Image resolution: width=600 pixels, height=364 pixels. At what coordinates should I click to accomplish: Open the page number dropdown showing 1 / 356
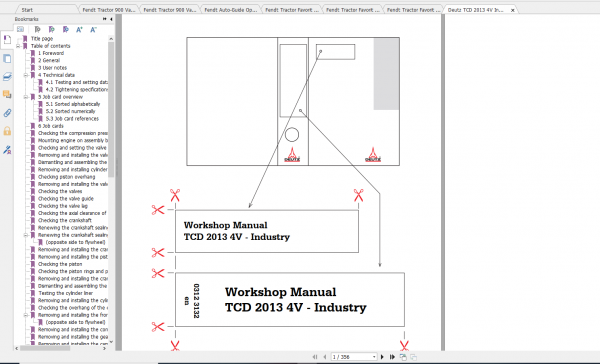tap(374, 357)
